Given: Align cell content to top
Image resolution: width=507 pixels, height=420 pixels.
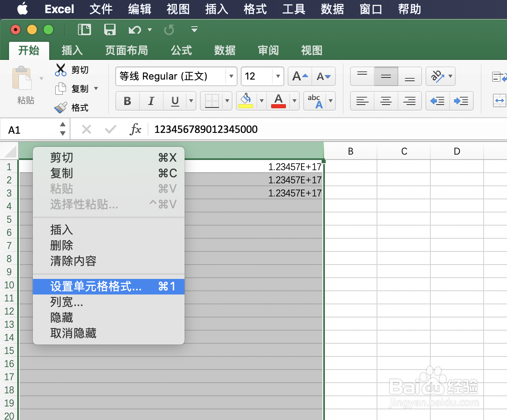Looking at the screenshot, I should coord(362,76).
